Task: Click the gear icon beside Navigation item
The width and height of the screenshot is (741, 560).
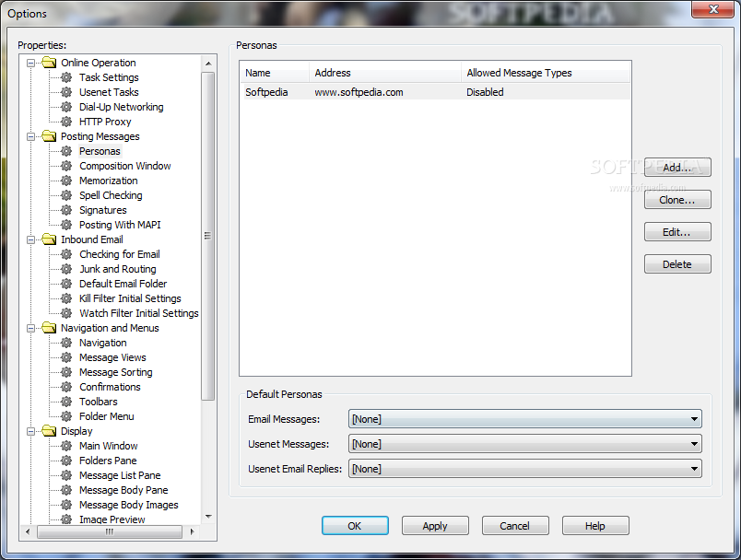Action: 66,343
